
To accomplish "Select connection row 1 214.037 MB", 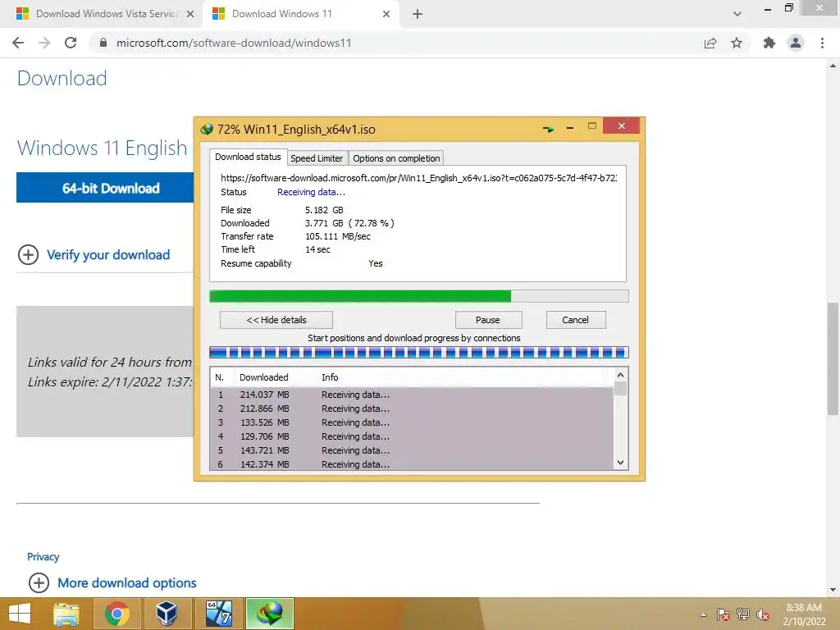I will click(411, 395).
